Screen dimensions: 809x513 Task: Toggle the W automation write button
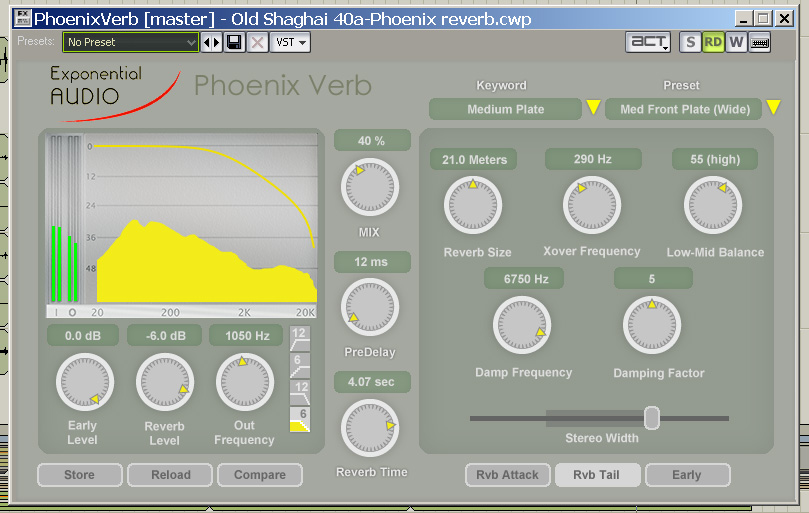pyautogui.click(x=736, y=42)
